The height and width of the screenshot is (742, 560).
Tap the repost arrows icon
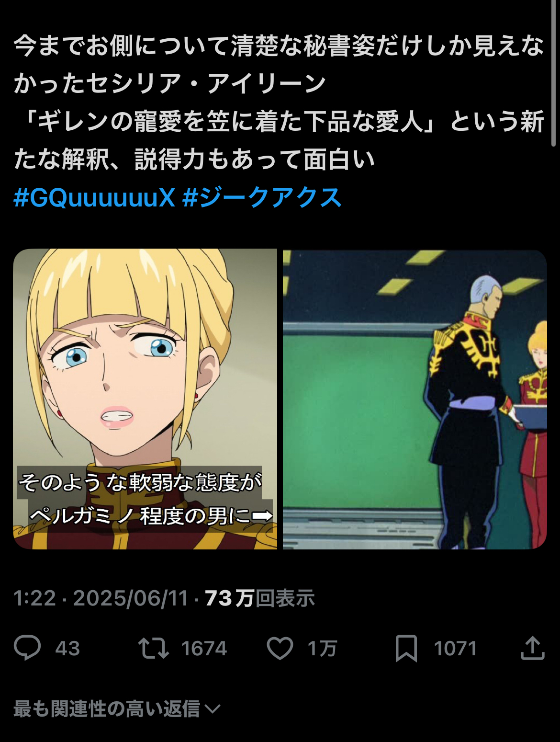[x=153, y=648]
